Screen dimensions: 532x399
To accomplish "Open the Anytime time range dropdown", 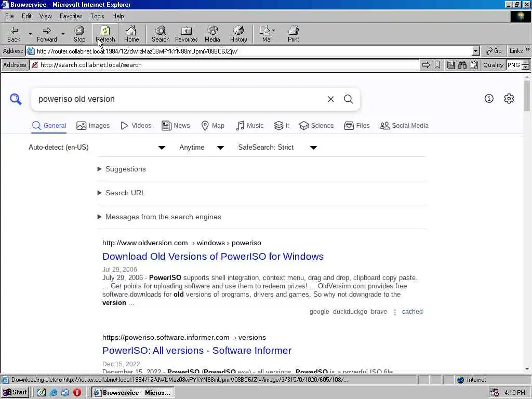I will pos(202,147).
